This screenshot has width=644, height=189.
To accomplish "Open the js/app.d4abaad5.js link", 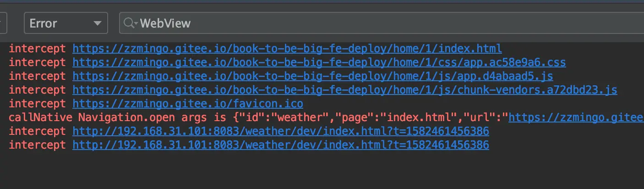I will tap(313, 76).
